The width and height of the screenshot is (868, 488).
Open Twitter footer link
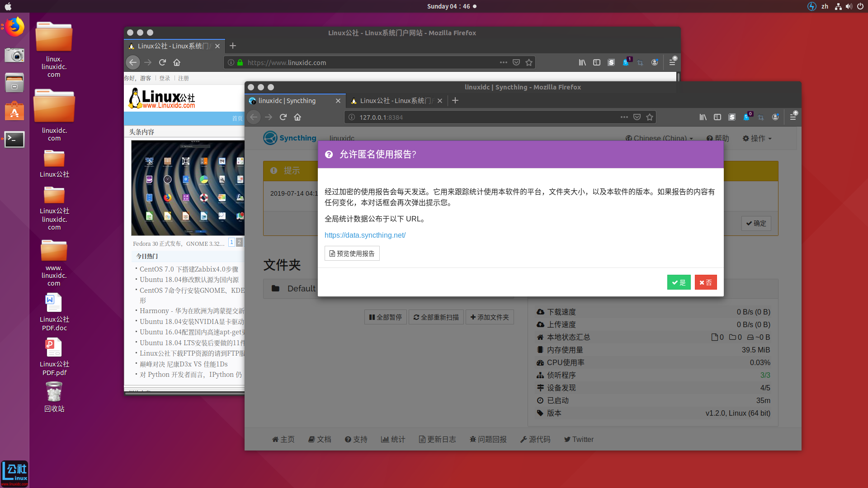(x=579, y=439)
